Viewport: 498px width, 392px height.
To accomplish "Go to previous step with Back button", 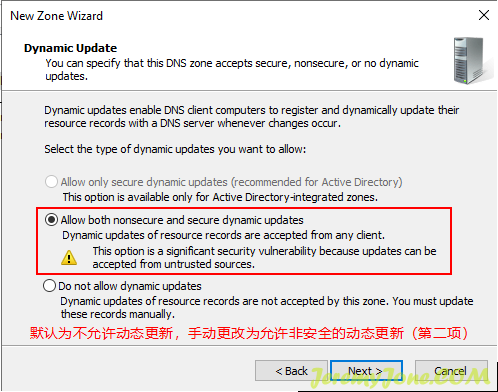I will pos(291,371).
